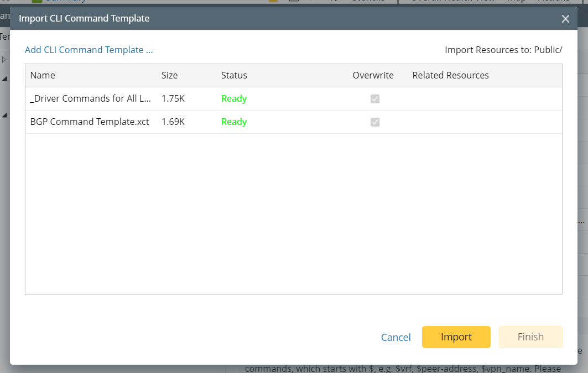Expand the upper tree triangle on the left edge

click(3, 78)
